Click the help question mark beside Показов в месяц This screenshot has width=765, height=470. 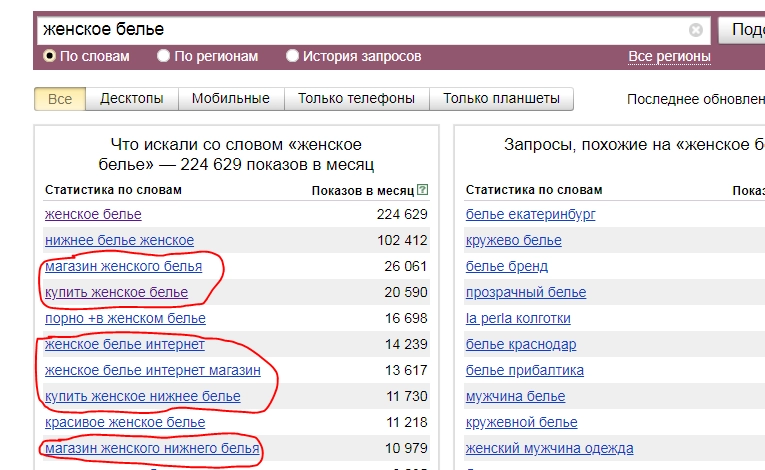click(x=423, y=190)
